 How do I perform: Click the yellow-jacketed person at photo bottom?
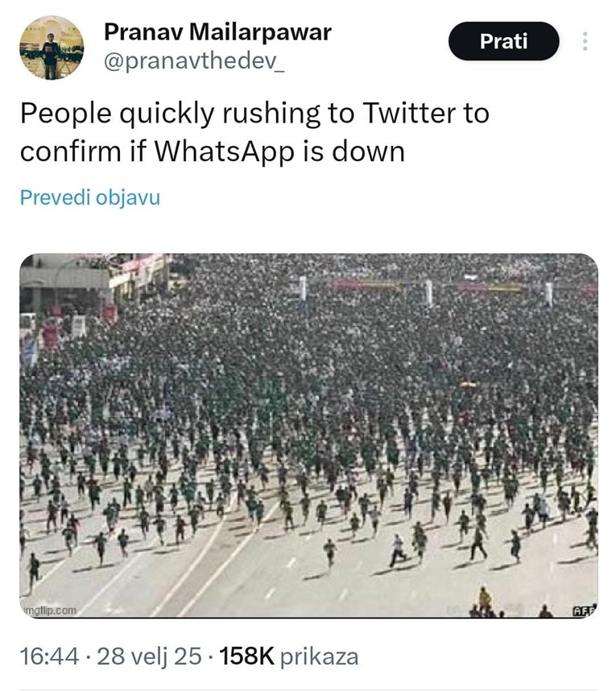click(x=484, y=597)
